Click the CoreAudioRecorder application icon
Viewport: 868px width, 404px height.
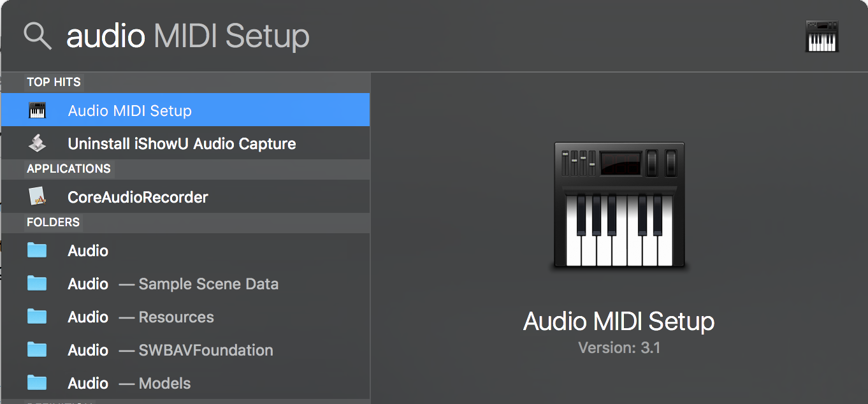[x=38, y=197]
